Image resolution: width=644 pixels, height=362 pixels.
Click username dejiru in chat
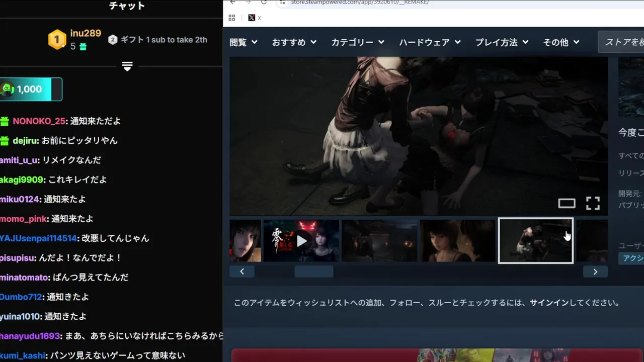[25, 141]
